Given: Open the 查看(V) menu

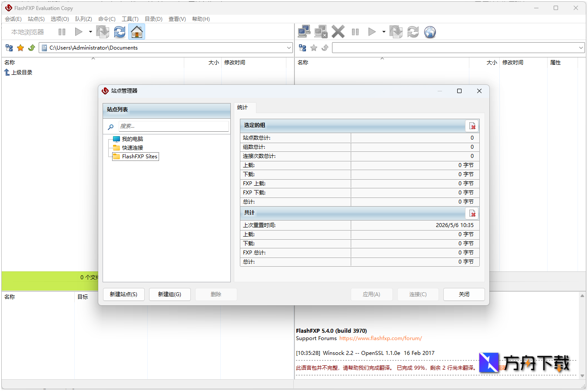Looking at the screenshot, I should [177, 19].
